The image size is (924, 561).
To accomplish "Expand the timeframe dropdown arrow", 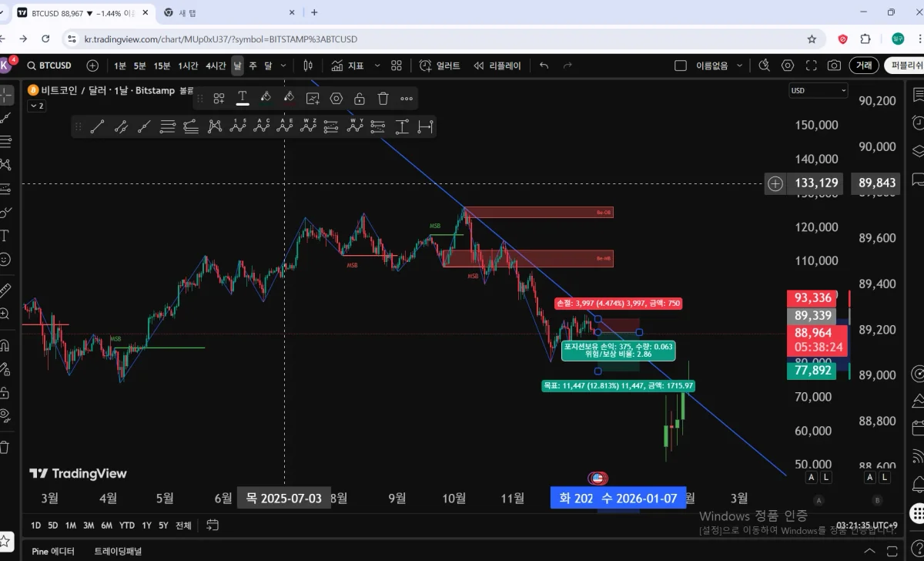I will [283, 66].
